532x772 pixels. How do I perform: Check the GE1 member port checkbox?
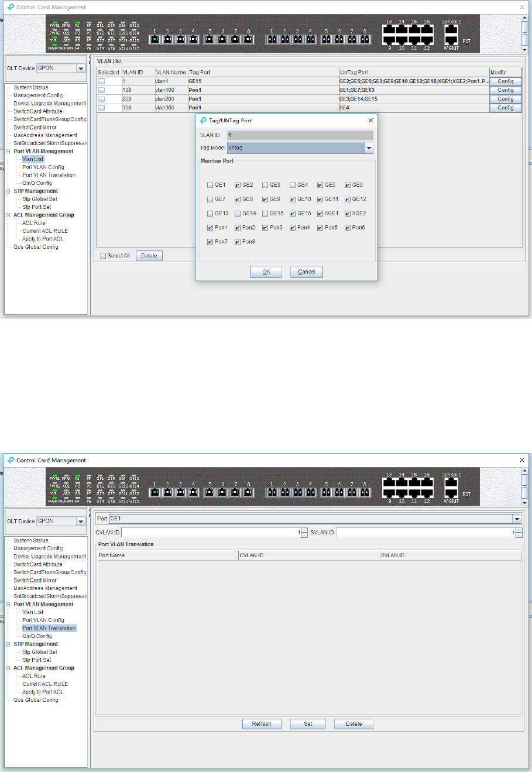pos(210,185)
